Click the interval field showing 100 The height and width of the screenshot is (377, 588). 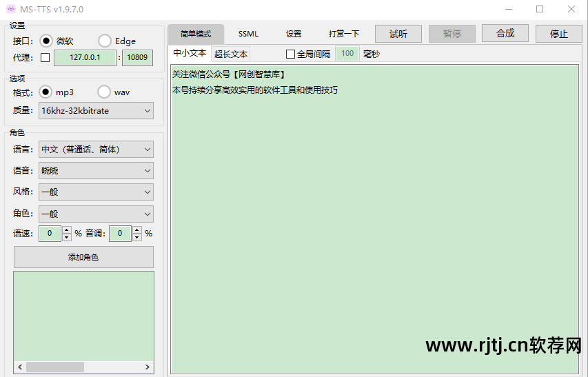pyautogui.click(x=347, y=54)
